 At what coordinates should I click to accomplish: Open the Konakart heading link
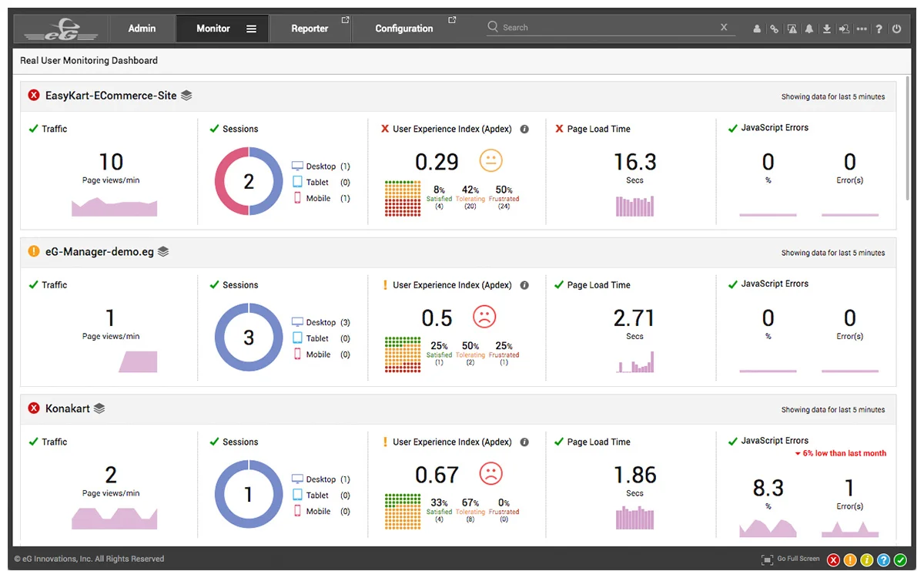[68, 408]
